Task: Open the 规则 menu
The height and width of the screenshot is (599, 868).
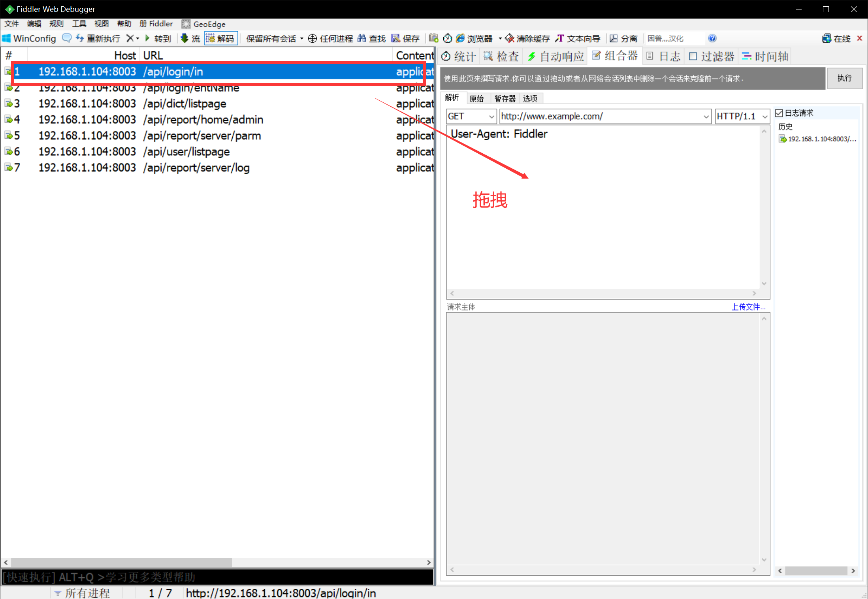Action: click(56, 24)
